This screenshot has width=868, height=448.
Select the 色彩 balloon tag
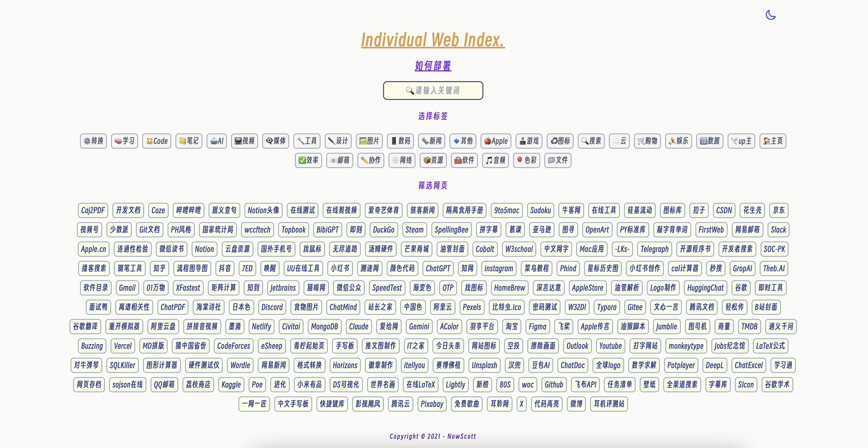(x=527, y=160)
